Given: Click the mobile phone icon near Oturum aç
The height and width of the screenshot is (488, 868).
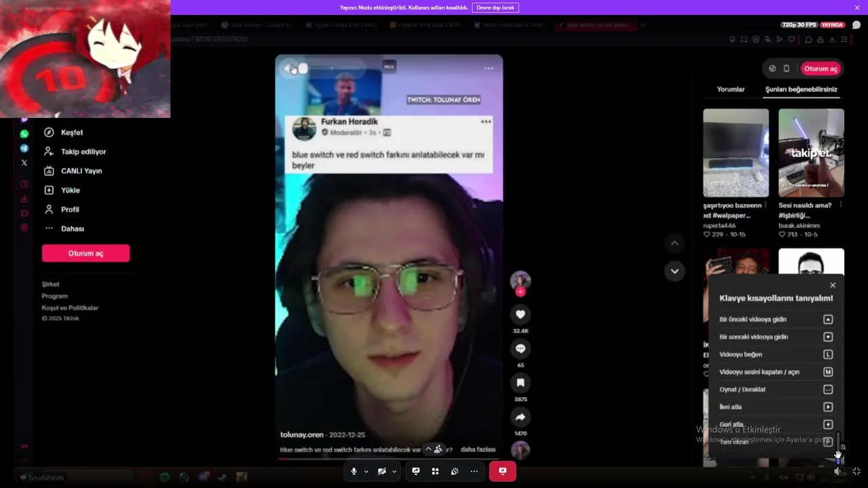Looking at the screenshot, I should click(787, 68).
